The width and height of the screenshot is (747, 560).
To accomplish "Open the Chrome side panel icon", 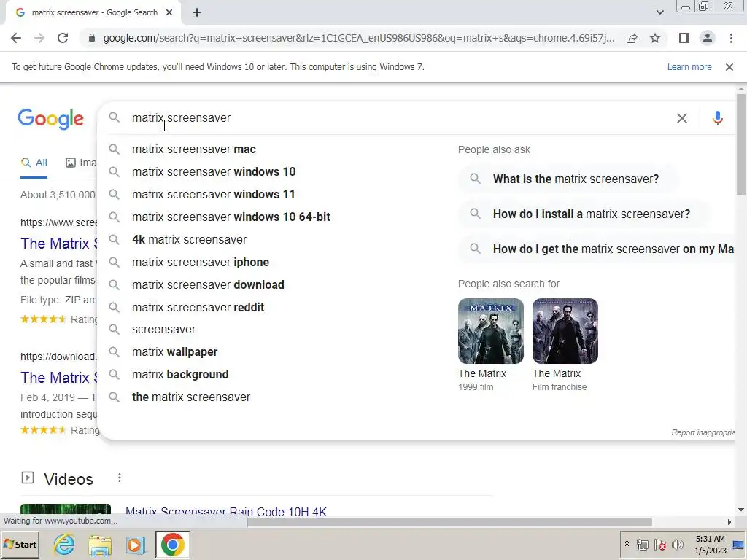I will coord(684,38).
